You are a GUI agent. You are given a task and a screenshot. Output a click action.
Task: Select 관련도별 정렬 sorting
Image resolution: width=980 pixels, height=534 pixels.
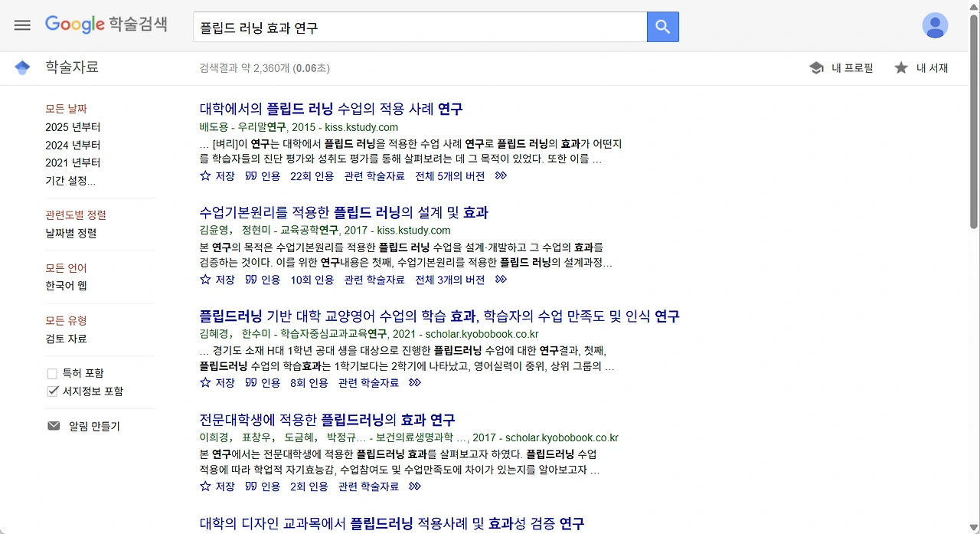click(x=76, y=215)
